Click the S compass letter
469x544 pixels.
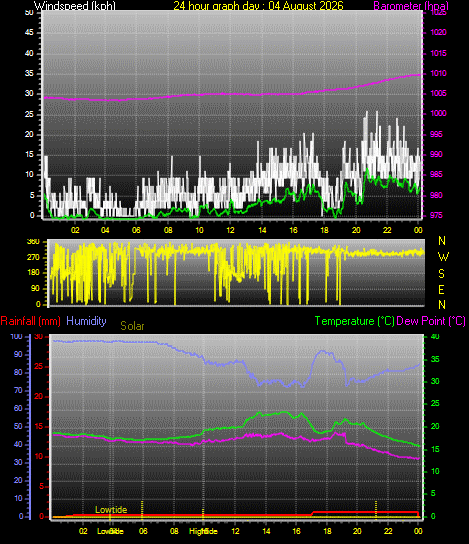441,274
